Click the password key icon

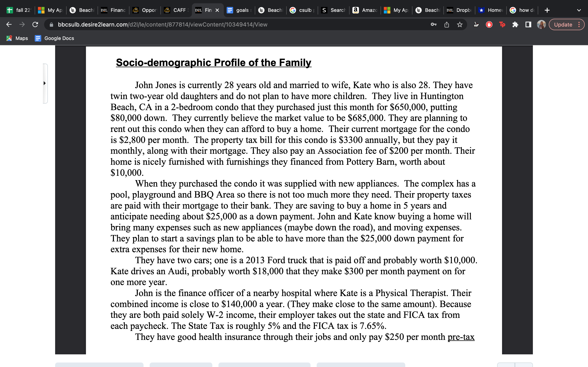click(433, 24)
